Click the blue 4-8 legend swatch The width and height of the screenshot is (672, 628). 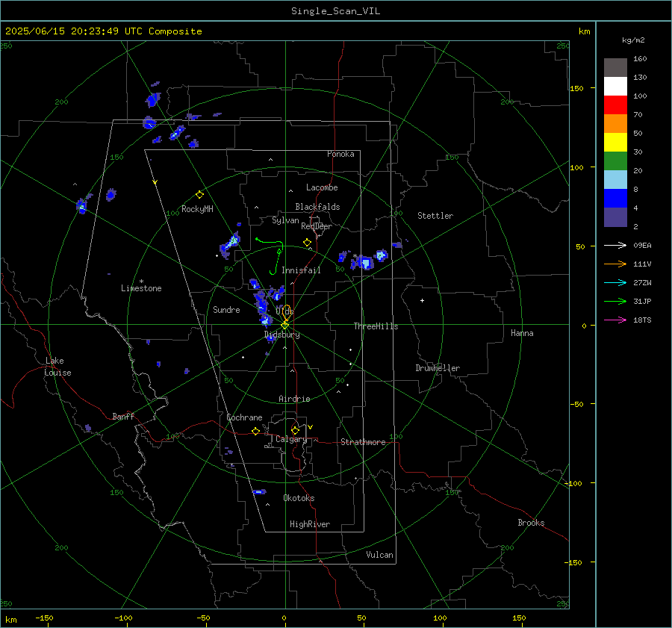click(615, 199)
